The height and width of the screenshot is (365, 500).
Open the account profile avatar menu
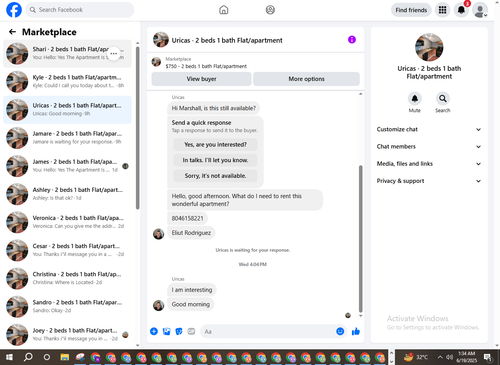480,10
